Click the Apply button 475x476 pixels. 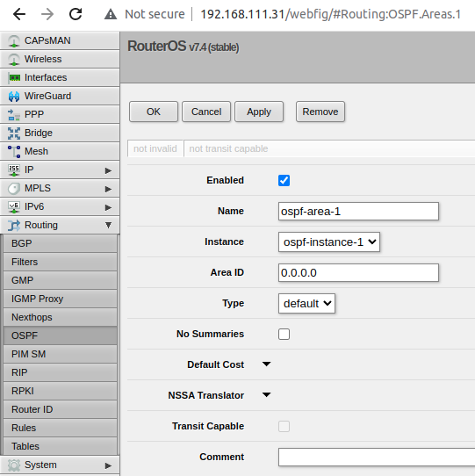259,112
